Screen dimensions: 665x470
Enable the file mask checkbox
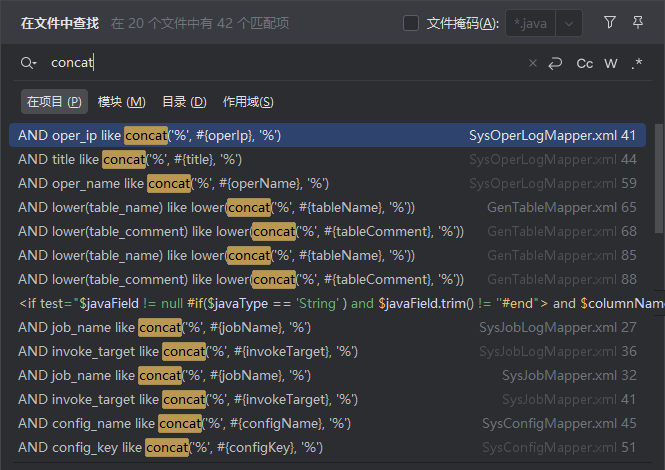click(411, 23)
